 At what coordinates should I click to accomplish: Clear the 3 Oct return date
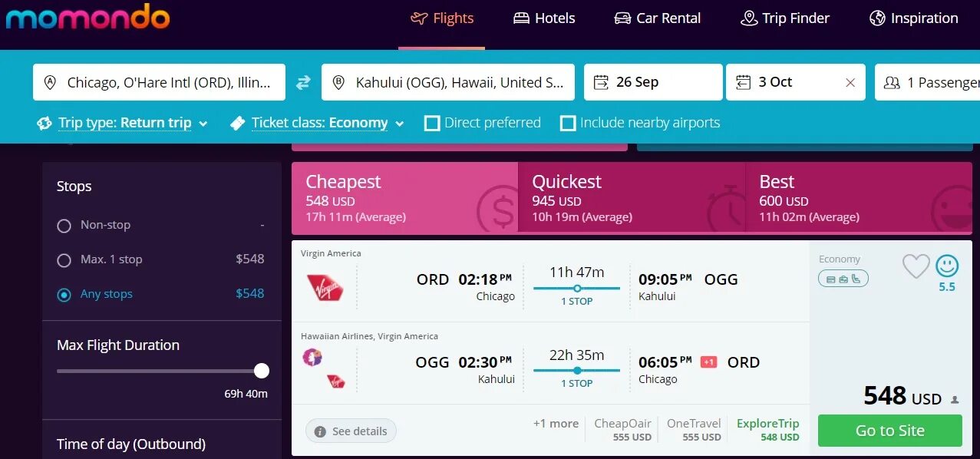850,83
